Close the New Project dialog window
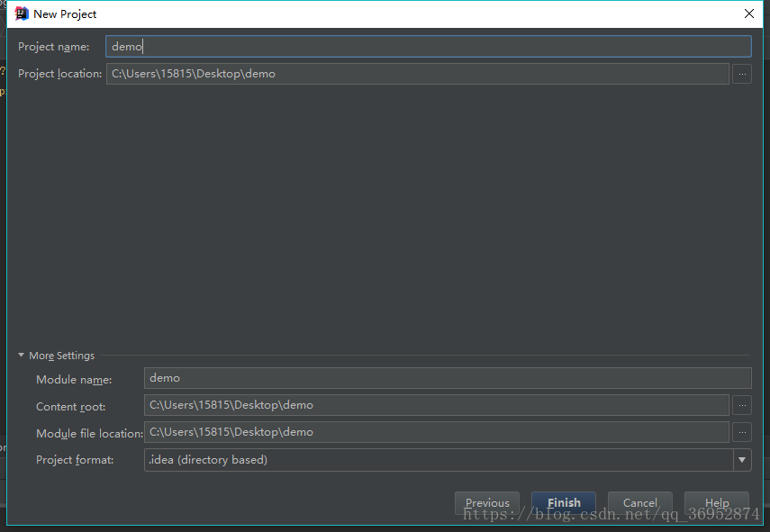 [749, 14]
